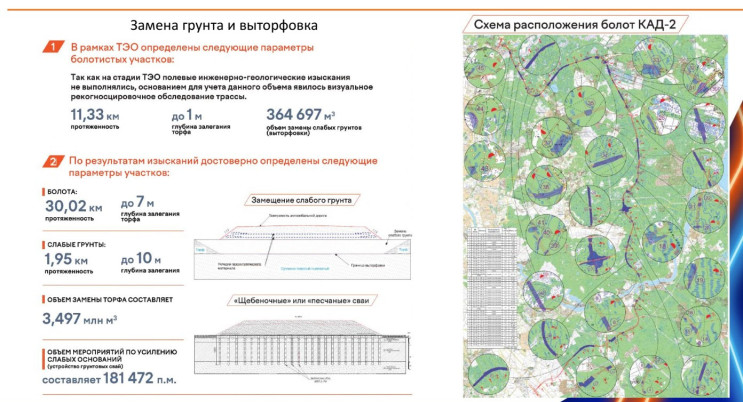Click the "БОЛОТА:" section label
Image resolution: width=743 pixels, height=402 pixels.
62,192
